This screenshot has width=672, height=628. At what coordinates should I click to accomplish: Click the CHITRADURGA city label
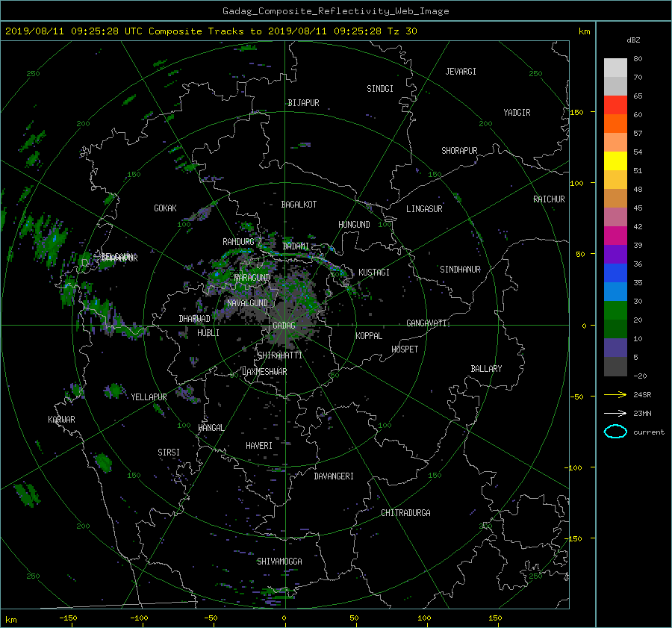point(406,513)
